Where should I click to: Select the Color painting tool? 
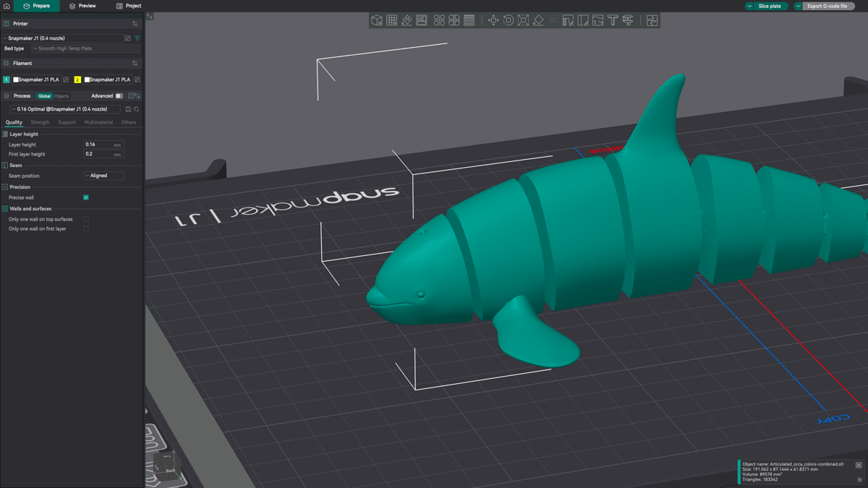pos(598,20)
